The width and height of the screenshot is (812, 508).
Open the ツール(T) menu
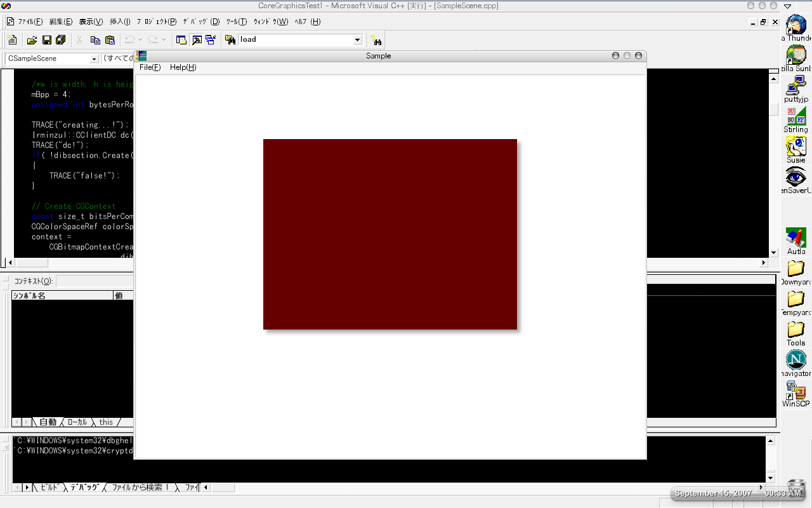click(x=237, y=22)
